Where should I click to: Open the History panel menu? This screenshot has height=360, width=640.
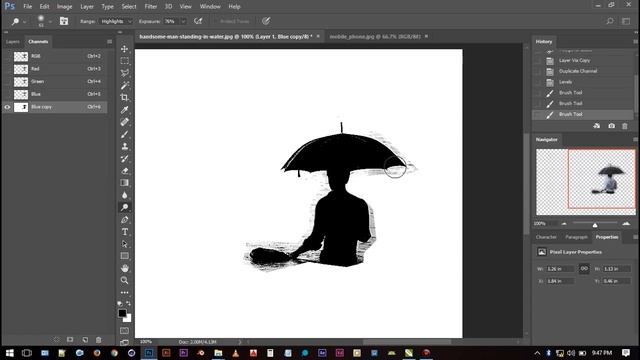click(x=635, y=42)
